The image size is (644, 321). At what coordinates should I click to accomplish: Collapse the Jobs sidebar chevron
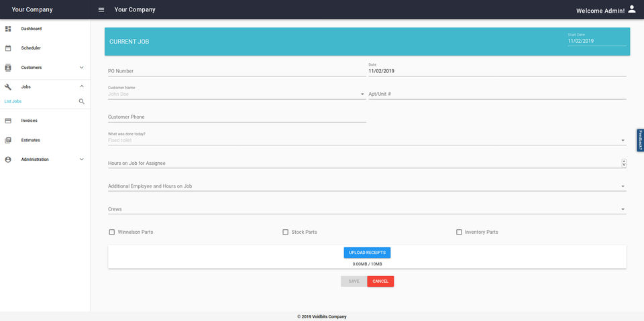click(x=82, y=86)
